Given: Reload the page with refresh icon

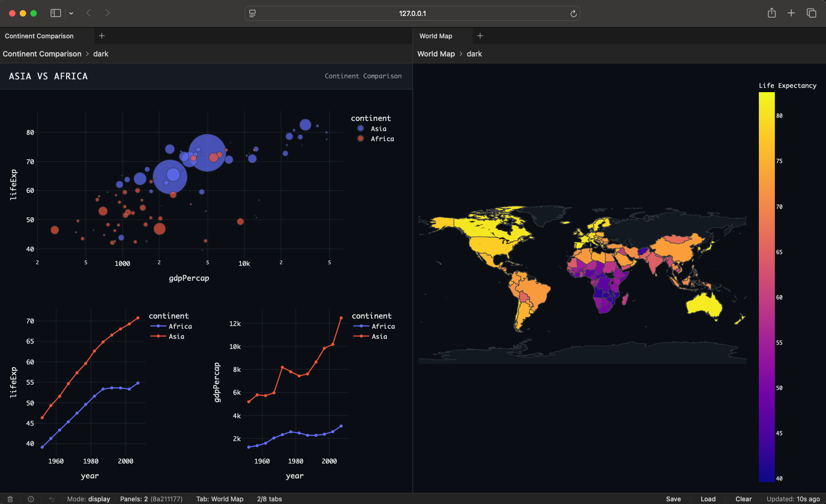Looking at the screenshot, I should (573, 13).
